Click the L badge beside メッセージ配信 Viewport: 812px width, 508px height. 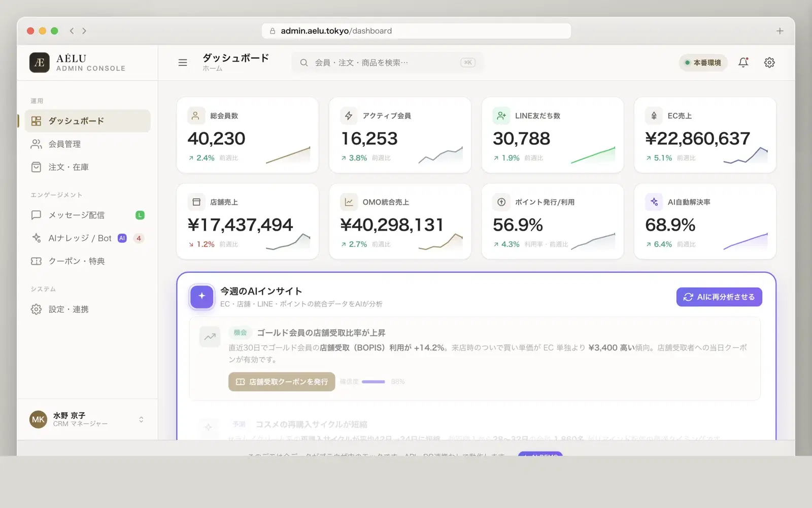[140, 215]
